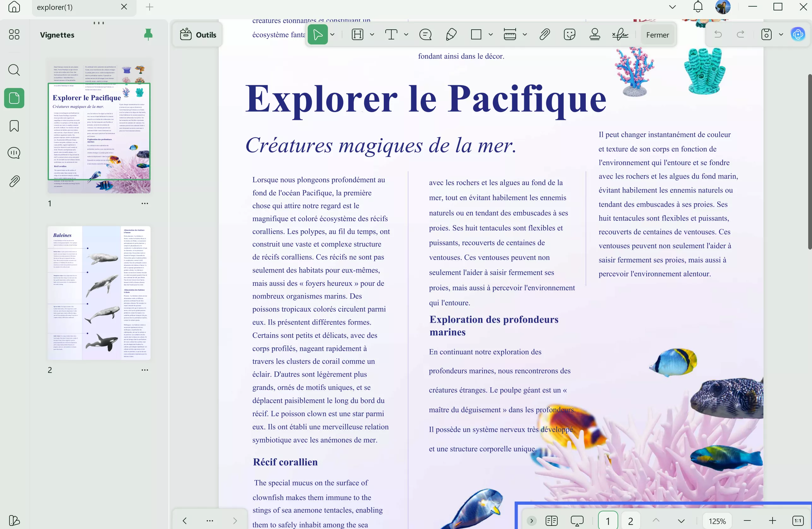Select the Baleines page thumbnail

coord(98,293)
